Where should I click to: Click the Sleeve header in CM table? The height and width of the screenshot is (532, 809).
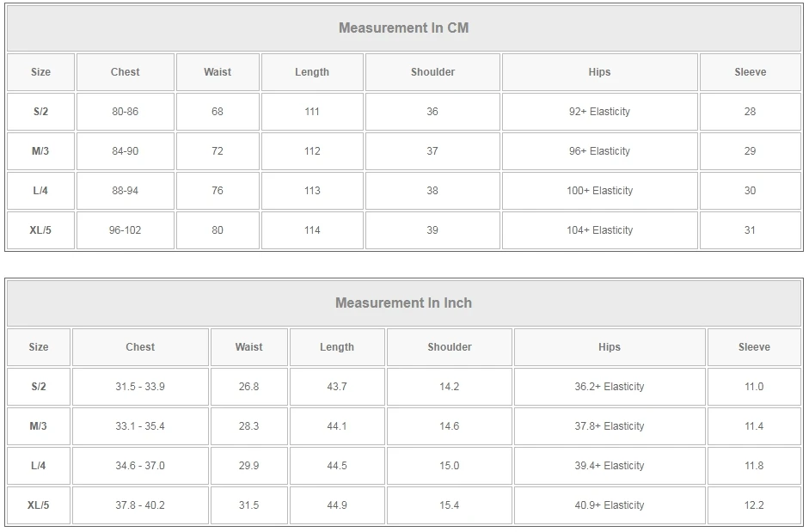click(x=750, y=72)
